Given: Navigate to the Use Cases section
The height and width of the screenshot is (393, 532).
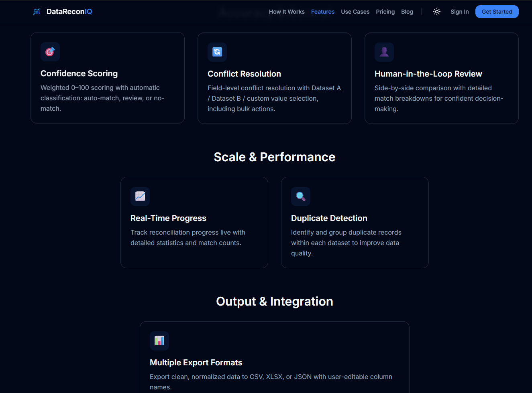Looking at the screenshot, I should point(355,12).
